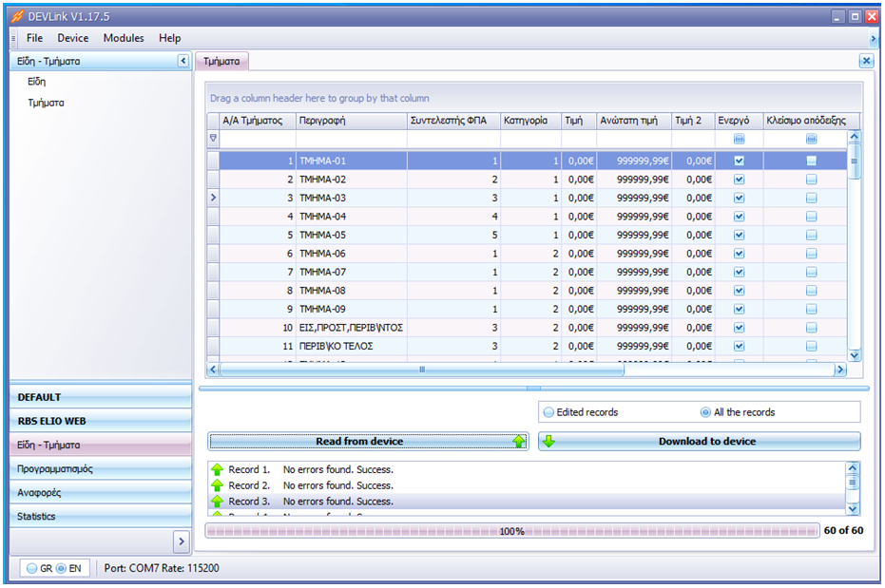The height and width of the screenshot is (588, 885).
Task: Select Τμήματα in the left tree
Action: (x=47, y=103)
